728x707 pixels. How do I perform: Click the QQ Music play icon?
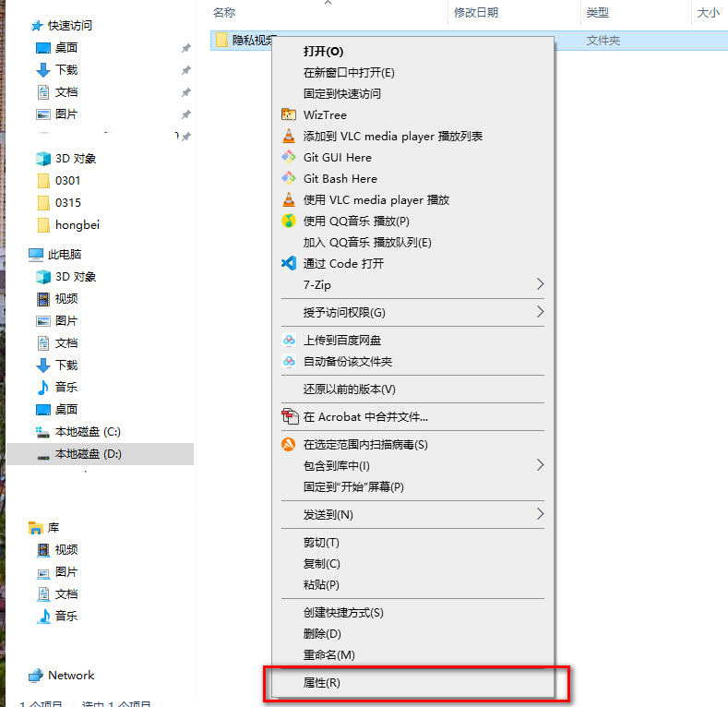point(289,221)
